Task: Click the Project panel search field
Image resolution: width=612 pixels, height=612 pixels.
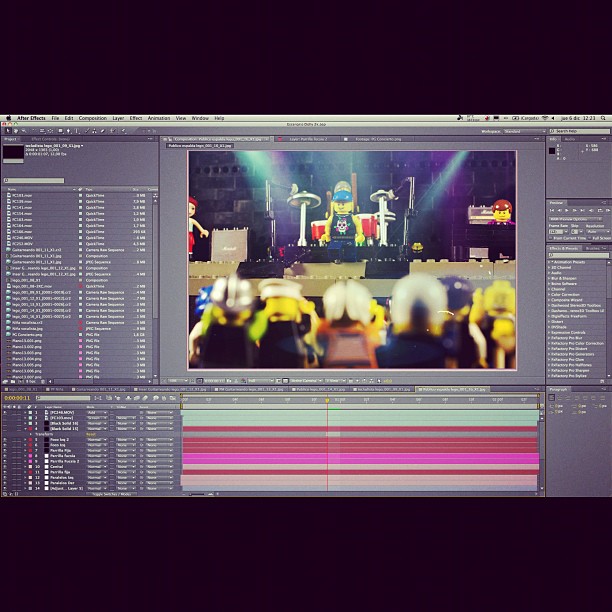Action: [x=34, y=180]
